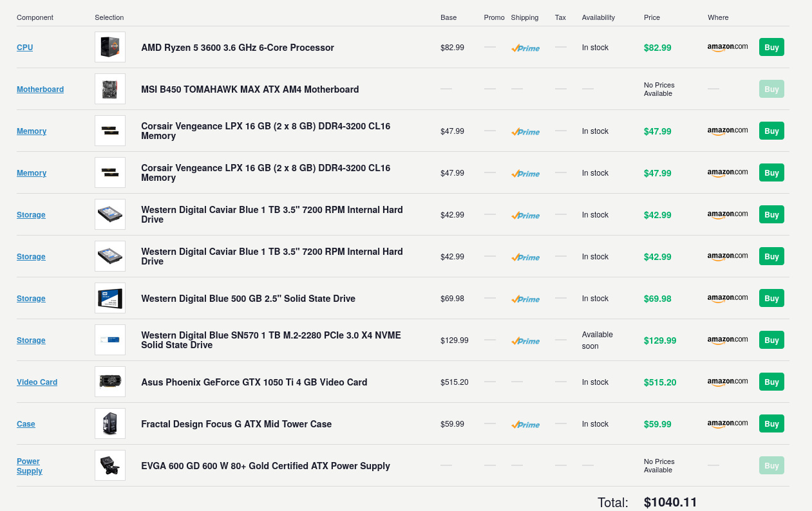This screenshot has height=511, width=812.
Task: Click the Fractal Design Focus G case thumbnail
Action: click(110, 423)
